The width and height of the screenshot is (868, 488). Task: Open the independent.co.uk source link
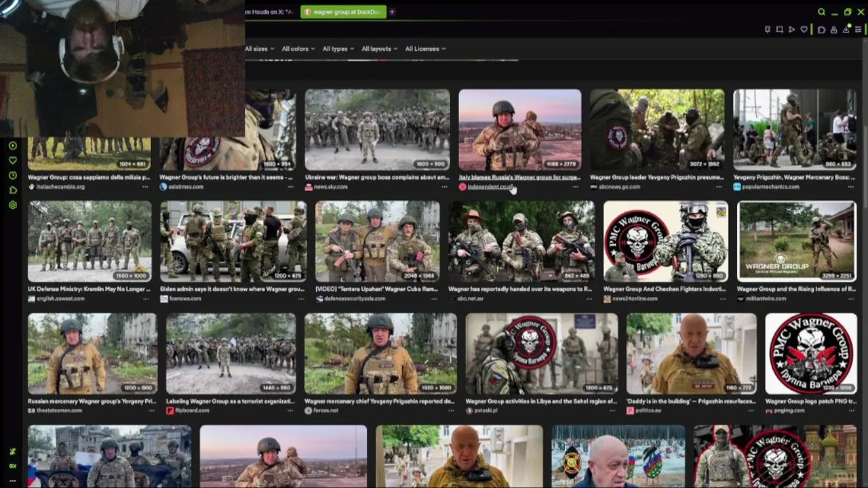coord(490,186)
